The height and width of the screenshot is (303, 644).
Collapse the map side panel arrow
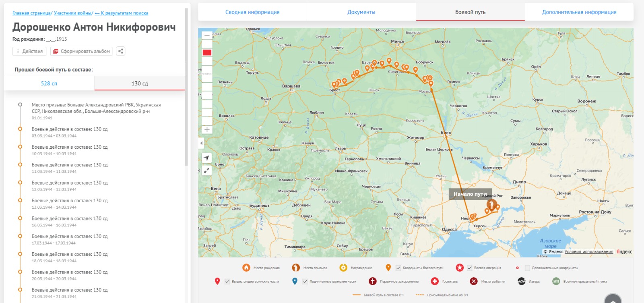[x=201, y=143]
